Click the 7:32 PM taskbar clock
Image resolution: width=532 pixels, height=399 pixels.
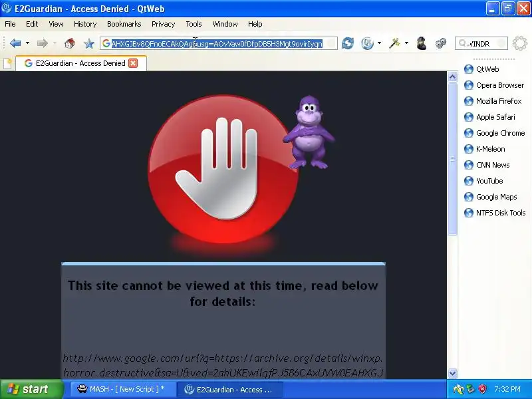coord(507,389)
